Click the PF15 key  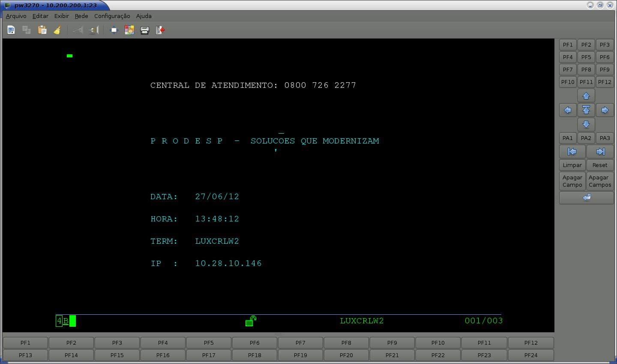coord(117,355)
